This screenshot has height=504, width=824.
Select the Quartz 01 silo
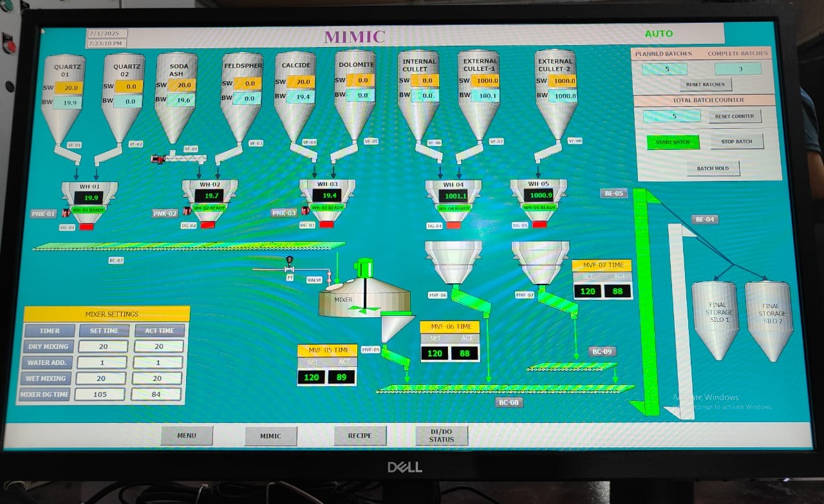(x=62, y=97)
